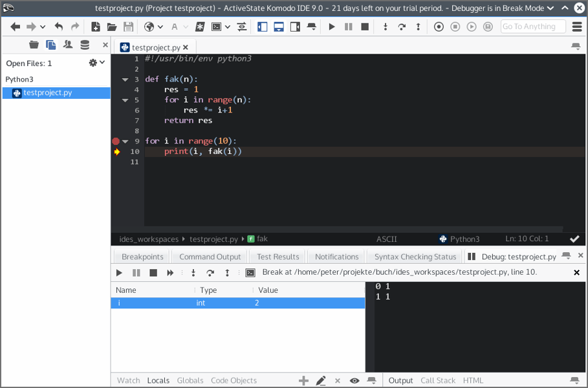The image size is (588, 388).
Task: Select testproject.py in the Open Files list
Action: point(47,92)
